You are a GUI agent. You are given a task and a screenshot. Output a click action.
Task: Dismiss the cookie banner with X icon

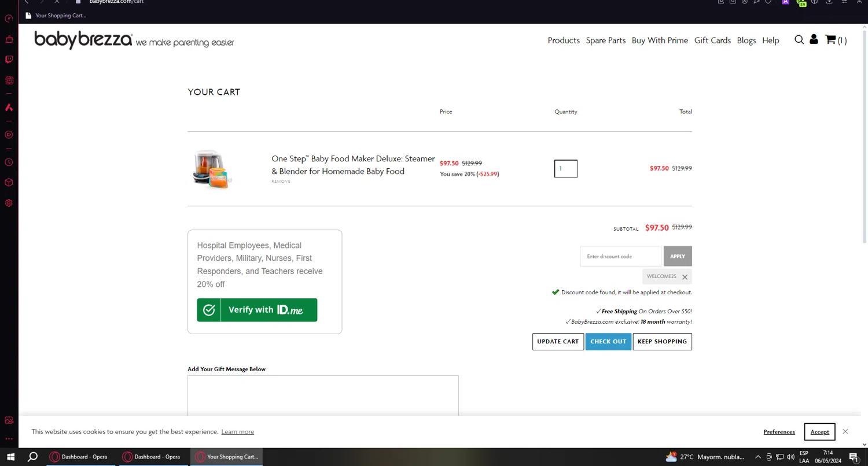(x=845, y=431)
